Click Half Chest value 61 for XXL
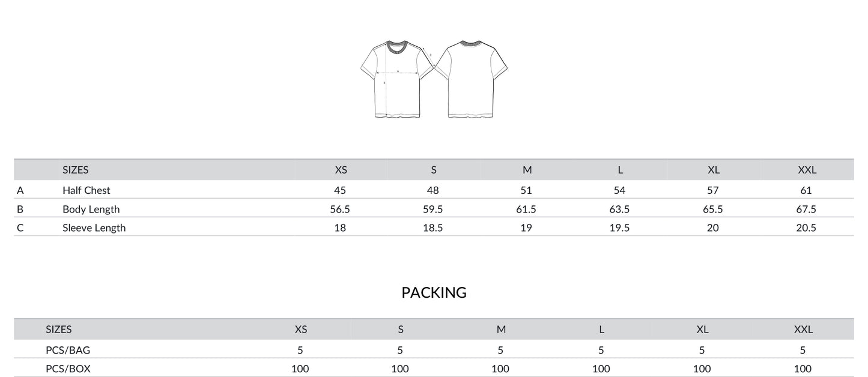This screenshot has height=377, width=868. pos(806,190)
